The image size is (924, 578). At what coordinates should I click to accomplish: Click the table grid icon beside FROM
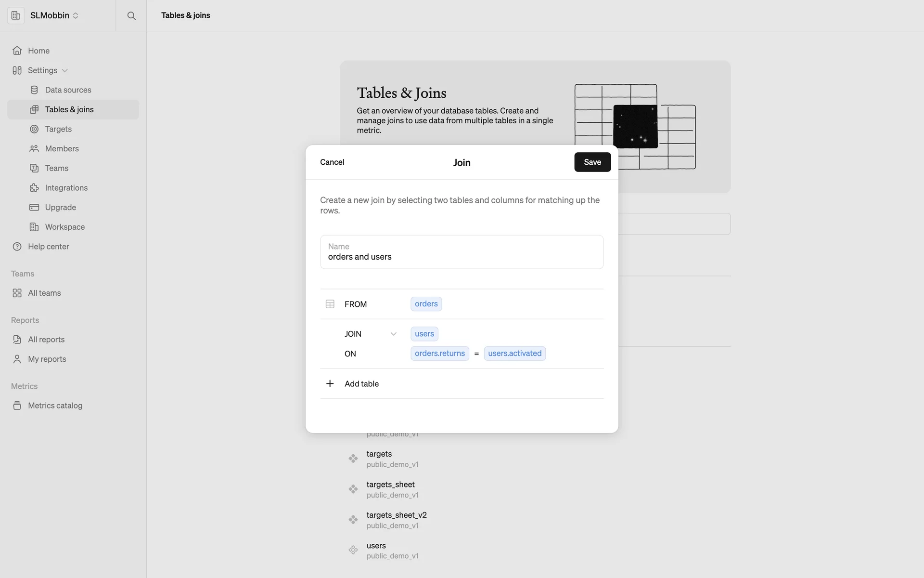pos(330,304)
